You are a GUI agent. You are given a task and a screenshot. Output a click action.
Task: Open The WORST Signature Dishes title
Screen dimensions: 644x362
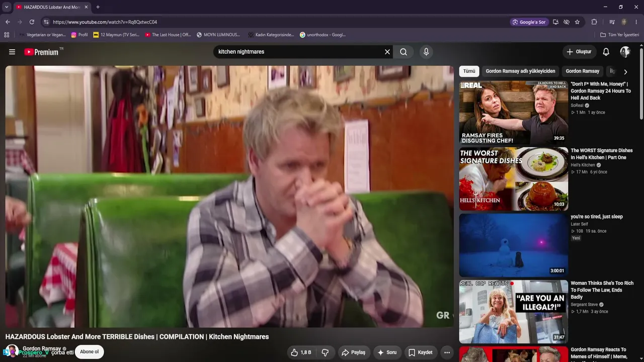(x=602, y=154)
